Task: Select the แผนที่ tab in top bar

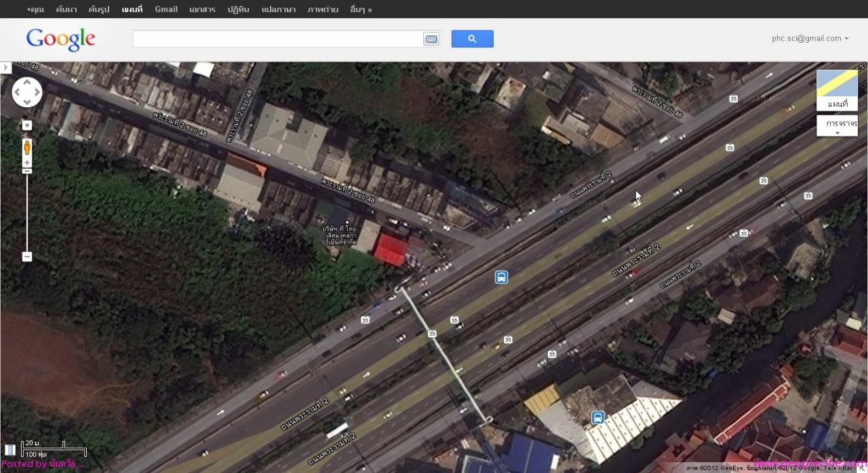Action: pos(132,9)
